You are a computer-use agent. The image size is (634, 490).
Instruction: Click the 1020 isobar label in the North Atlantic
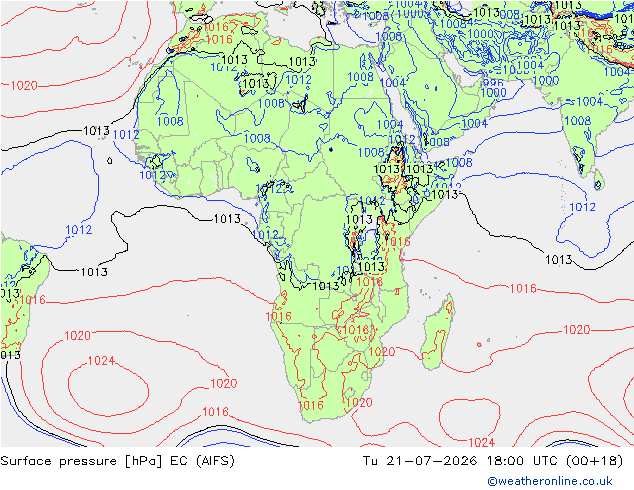pyautogui.click(x=24, y=86)
